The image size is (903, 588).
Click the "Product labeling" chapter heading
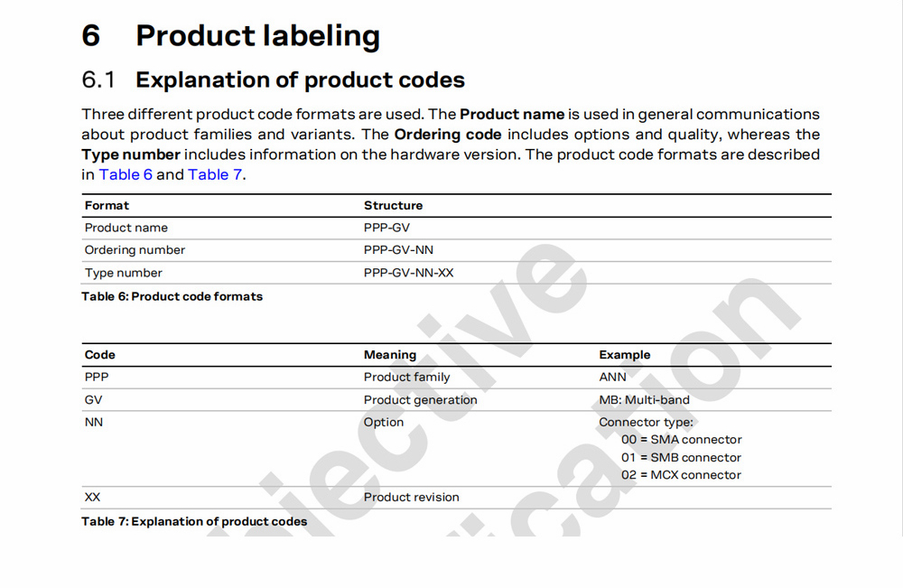click(x=257, y=36)
